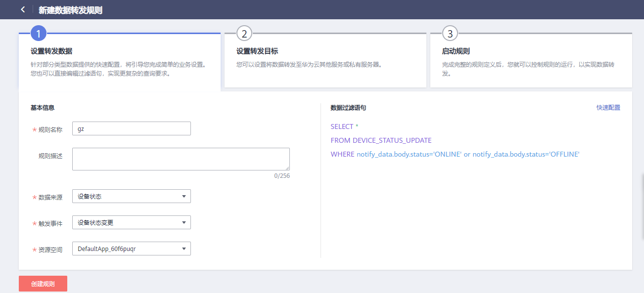Click the SELECT * line in filter statement
Image resolution: width=644 pixels, height=293 pixels.
(x=344, y=126)
